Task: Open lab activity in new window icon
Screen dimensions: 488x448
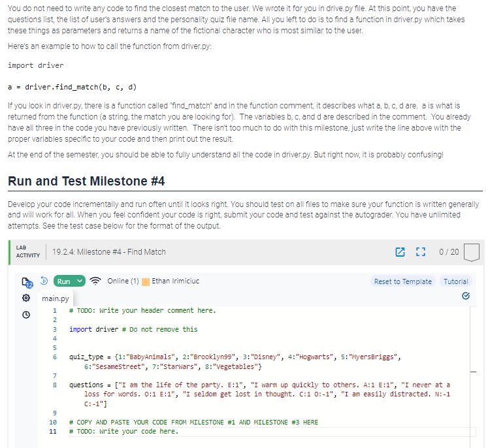Action: 400,252
